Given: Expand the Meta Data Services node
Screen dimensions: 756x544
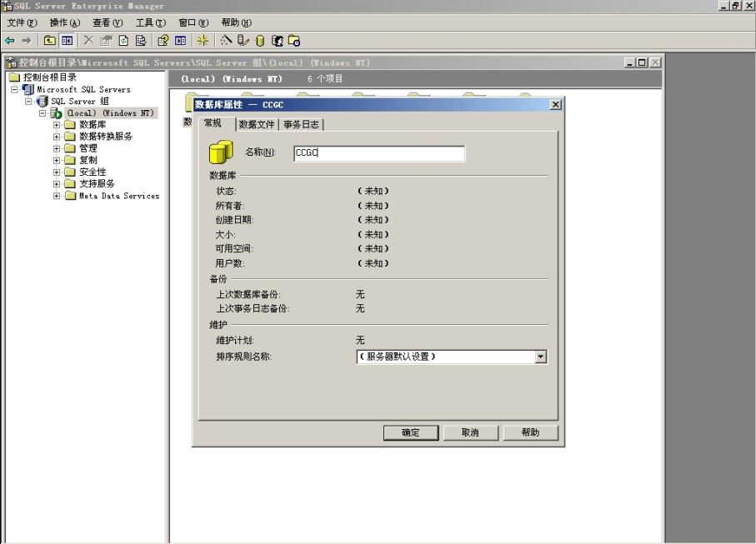Looking at the screenshot, I should coord(57,196).
